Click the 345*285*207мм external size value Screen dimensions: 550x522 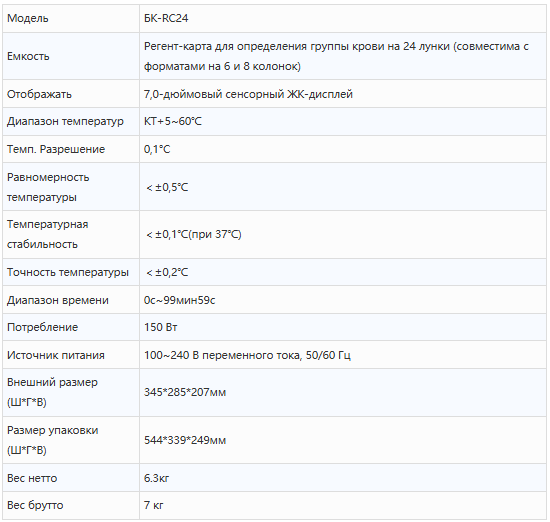[185, 392]
